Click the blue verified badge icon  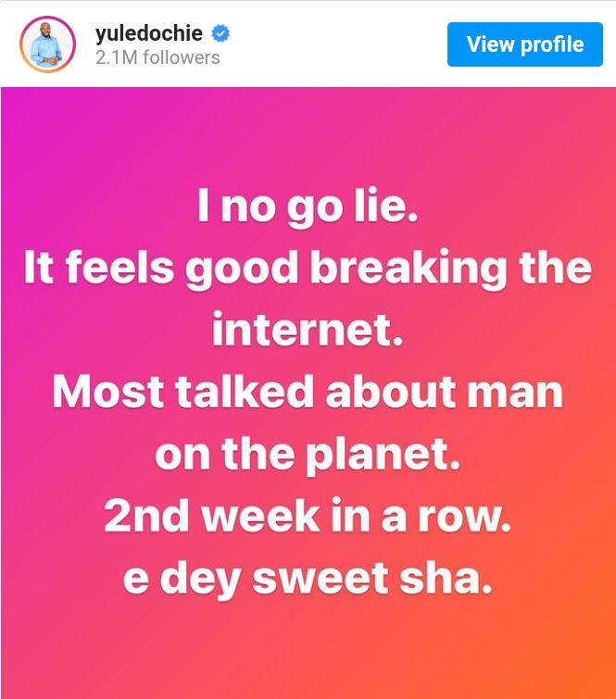tap(220, 33)
